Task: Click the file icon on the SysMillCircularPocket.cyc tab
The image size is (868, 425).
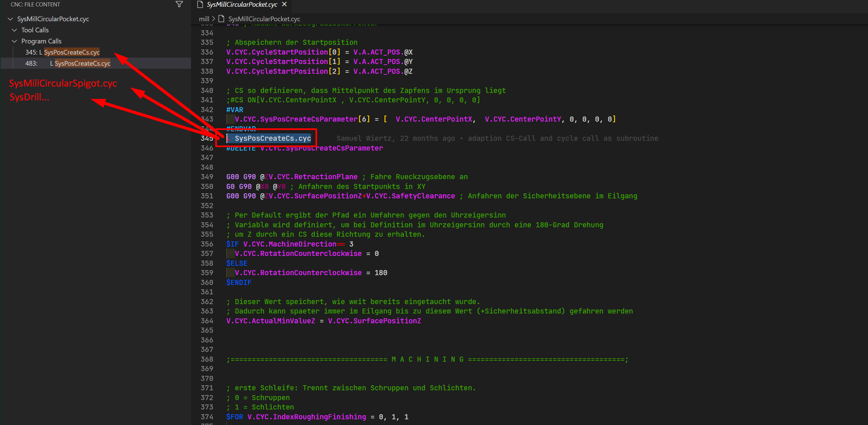Action: point(200,5)
